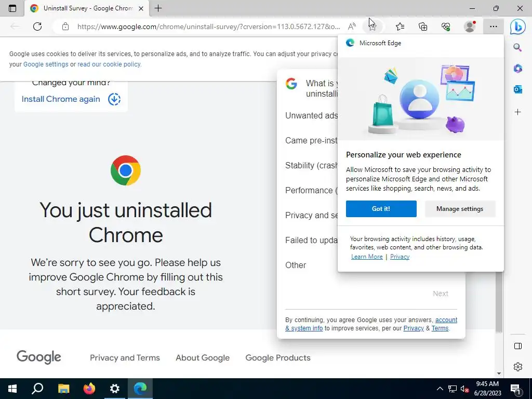This screenshot has height=399, width=532.
Task: Open a new tab with plus button
Action: [158, 8]
